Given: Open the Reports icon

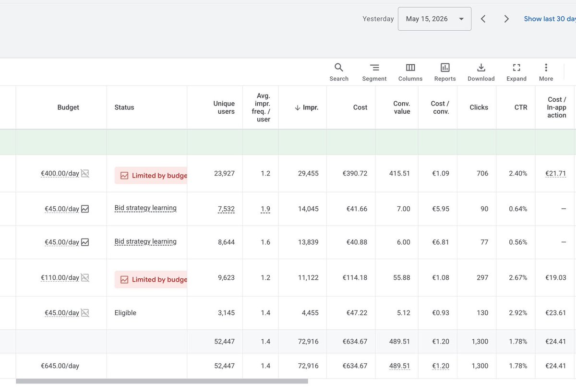Looking at the screenshot, I should pos(445,72).
